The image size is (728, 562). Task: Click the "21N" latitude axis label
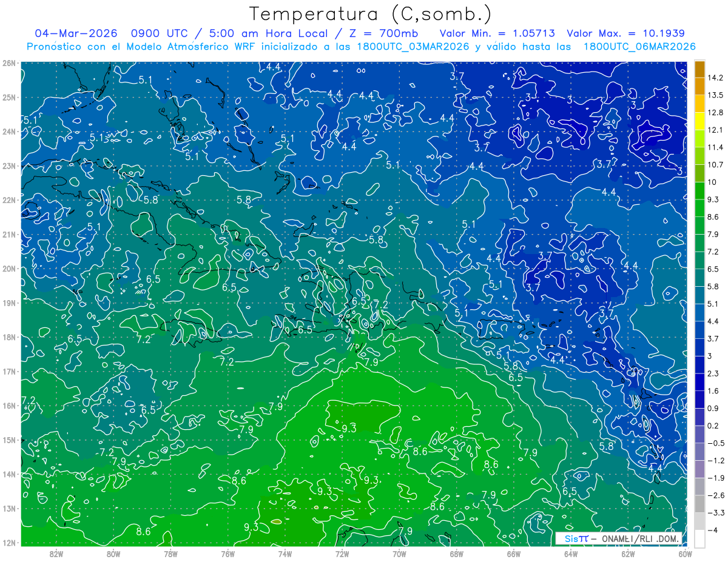point(9,234)
